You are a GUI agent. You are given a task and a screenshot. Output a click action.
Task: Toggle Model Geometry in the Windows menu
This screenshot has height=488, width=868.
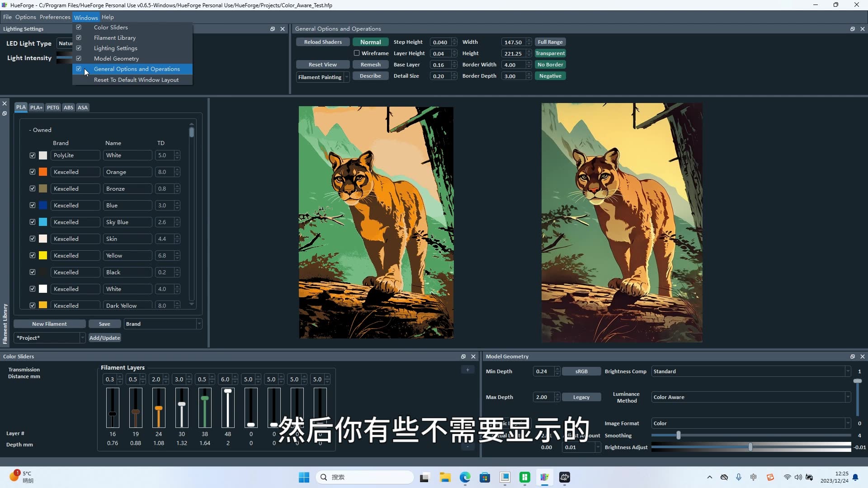pos(116,58)
